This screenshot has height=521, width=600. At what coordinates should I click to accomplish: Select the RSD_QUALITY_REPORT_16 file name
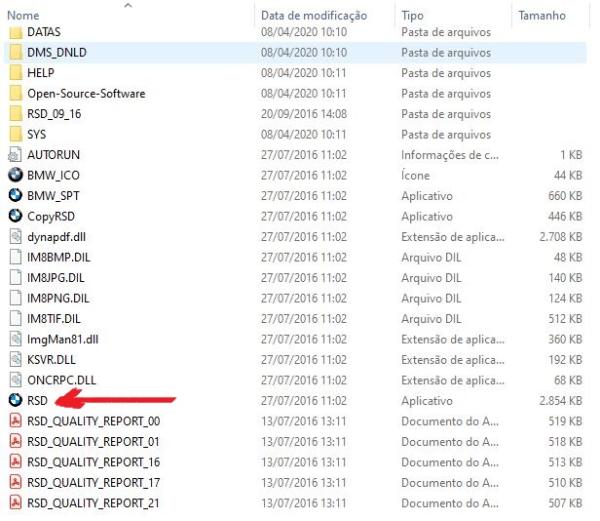[93, 462]
